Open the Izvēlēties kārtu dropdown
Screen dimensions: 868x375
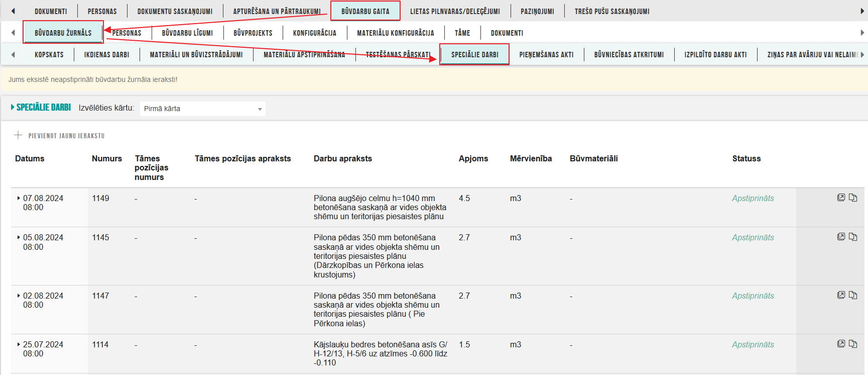point(202,109)
